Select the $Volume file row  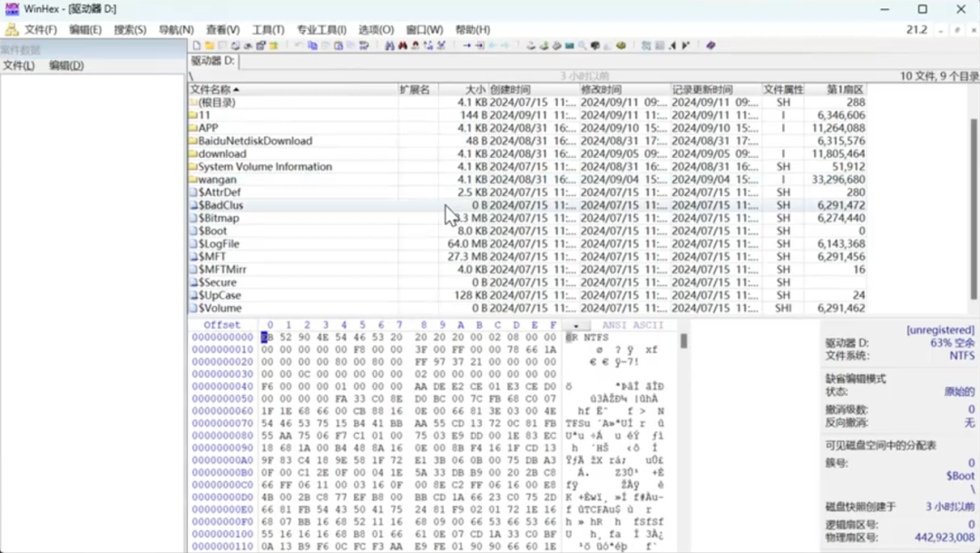[527, 309]
